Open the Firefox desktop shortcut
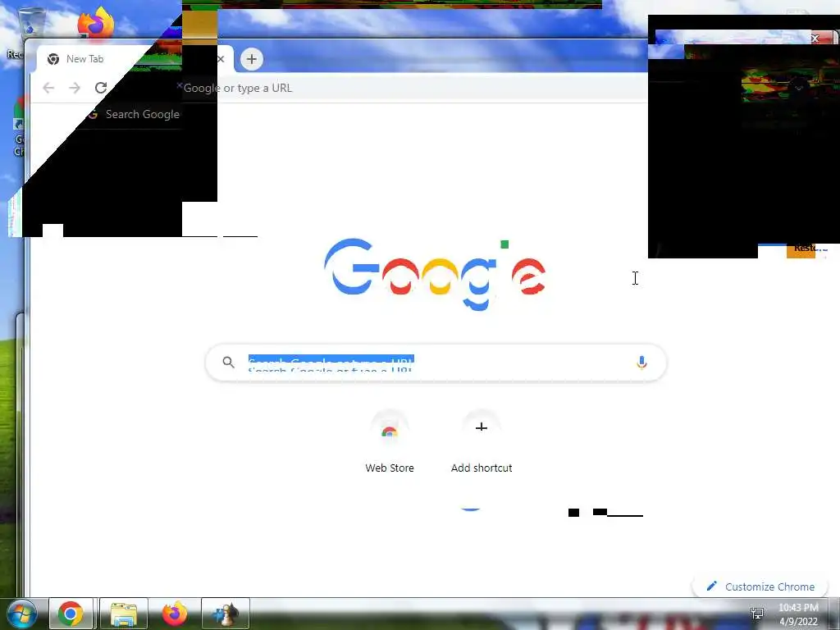Screen dimensions: 840x630 click(x=96, y=22)
